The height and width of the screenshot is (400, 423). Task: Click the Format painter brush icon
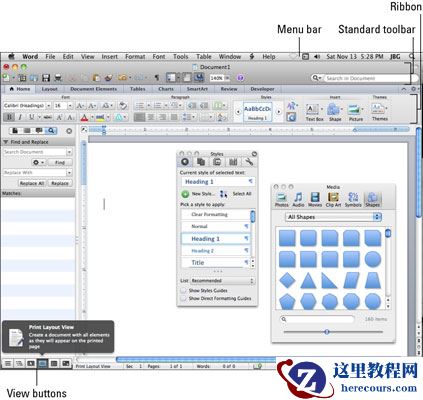click(x=109, y=78)
